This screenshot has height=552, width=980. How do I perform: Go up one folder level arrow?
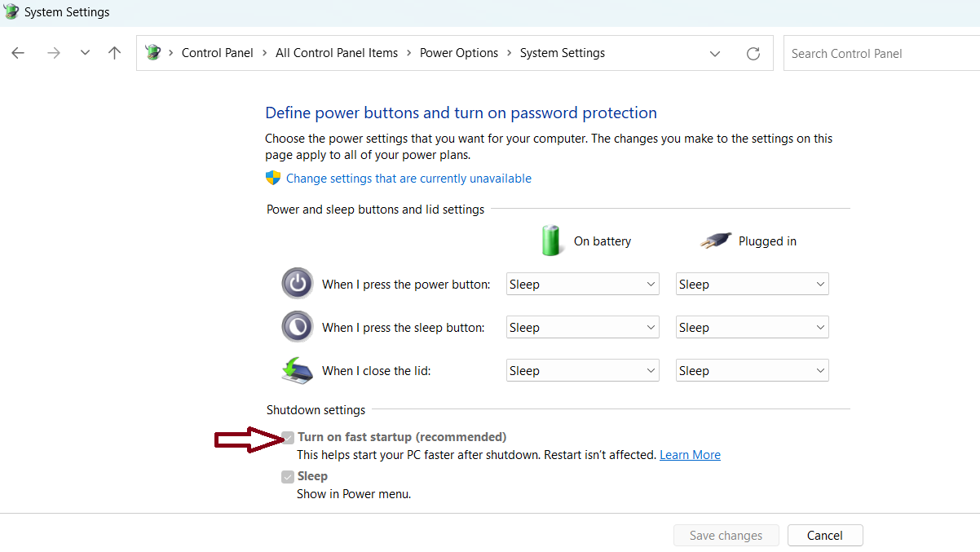[114, 53]
